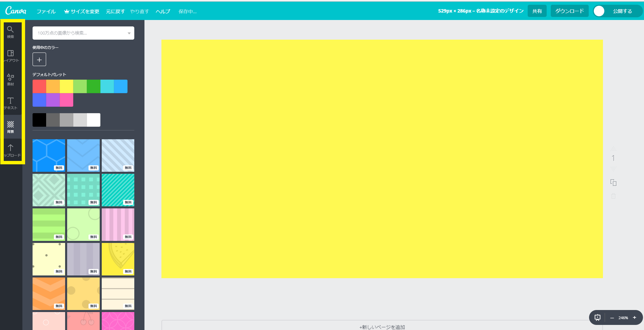Open the ヘルプ menu
Screen dimensions: 644x330
click(x=163, y=12)
